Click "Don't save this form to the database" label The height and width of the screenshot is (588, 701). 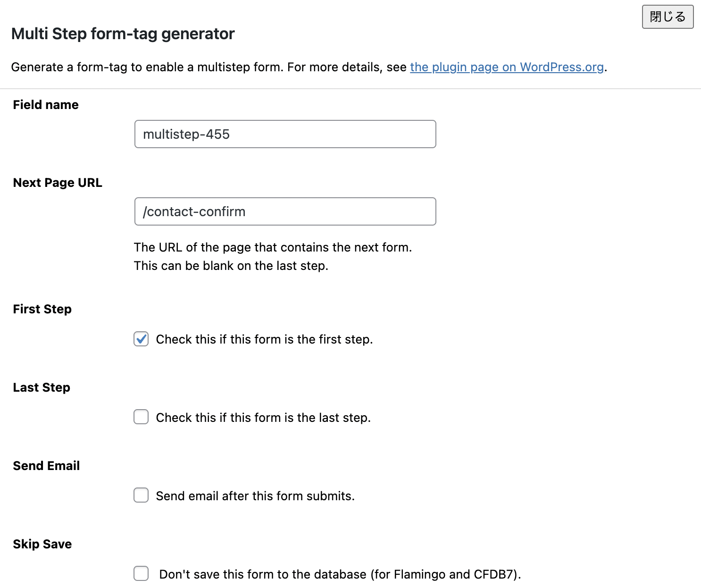pos(340,574)
